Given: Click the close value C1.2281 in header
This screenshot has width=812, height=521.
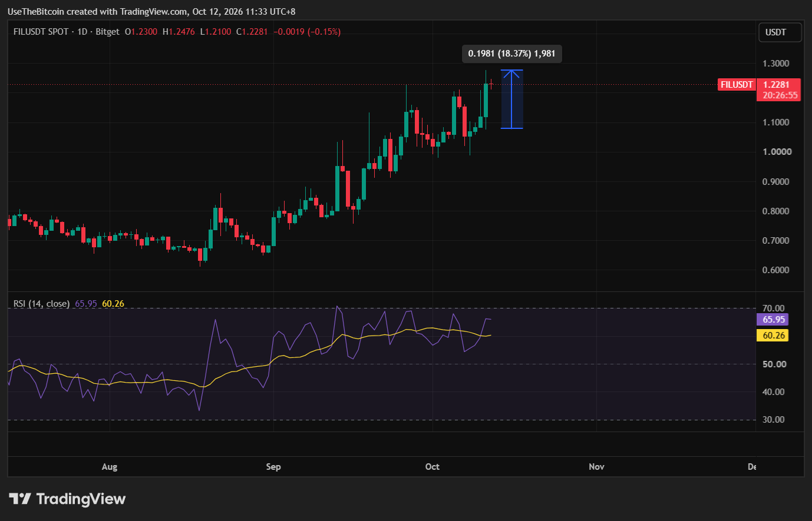Looking at the screenshot, I should [x=252, y=32].
